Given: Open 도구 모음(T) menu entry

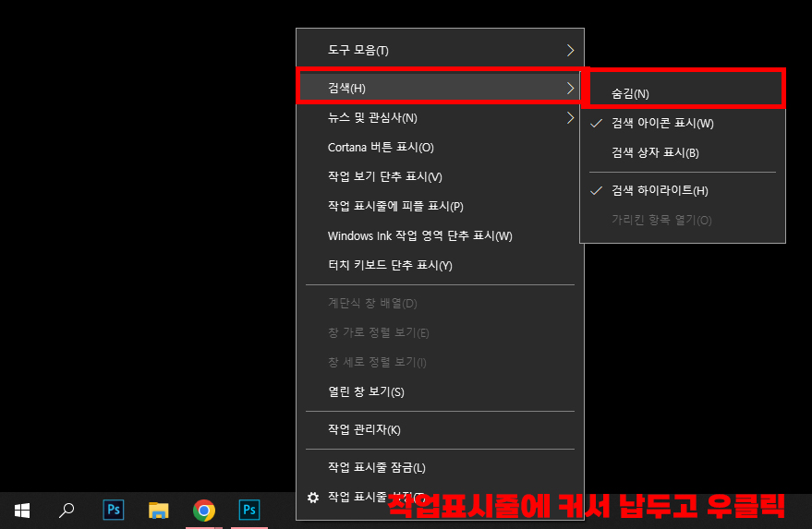Looking at the screenshot, I should pos(440,50).
